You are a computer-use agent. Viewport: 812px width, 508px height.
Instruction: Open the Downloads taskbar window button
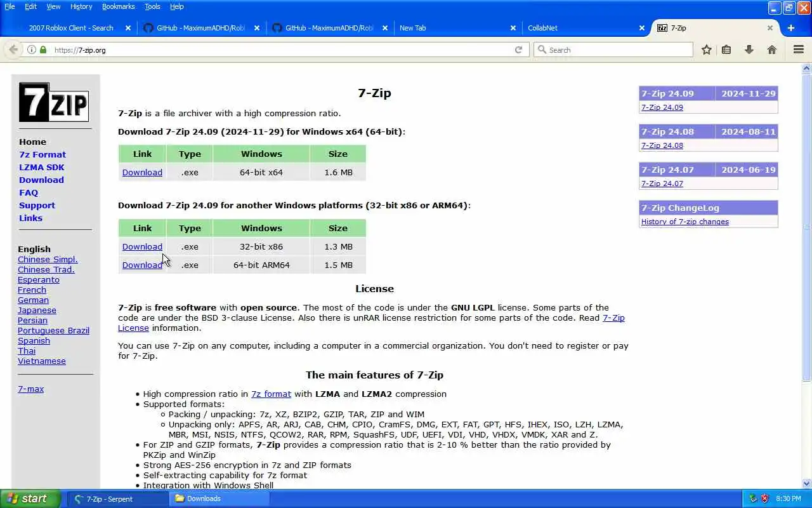(x=219, y=498)
